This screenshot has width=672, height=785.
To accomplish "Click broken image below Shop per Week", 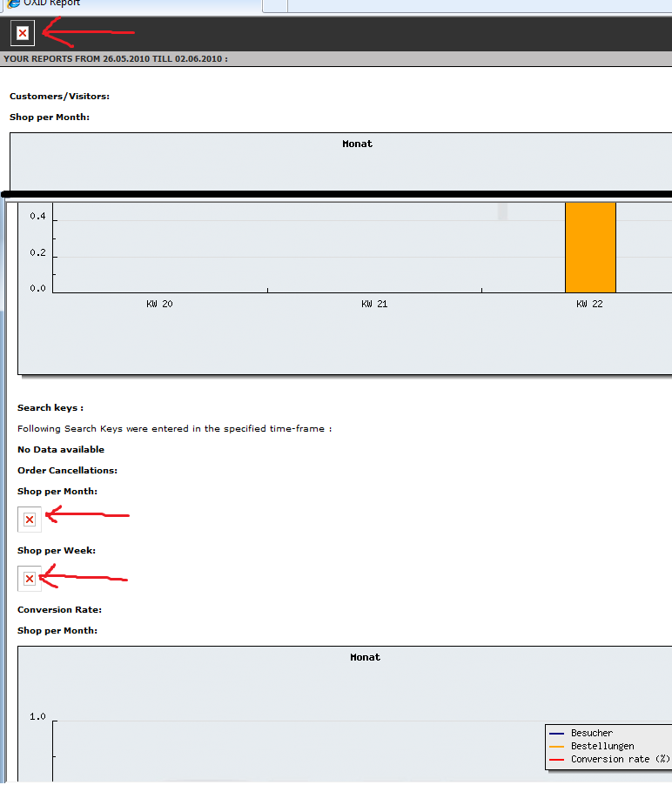I will (x=30, y=579).
